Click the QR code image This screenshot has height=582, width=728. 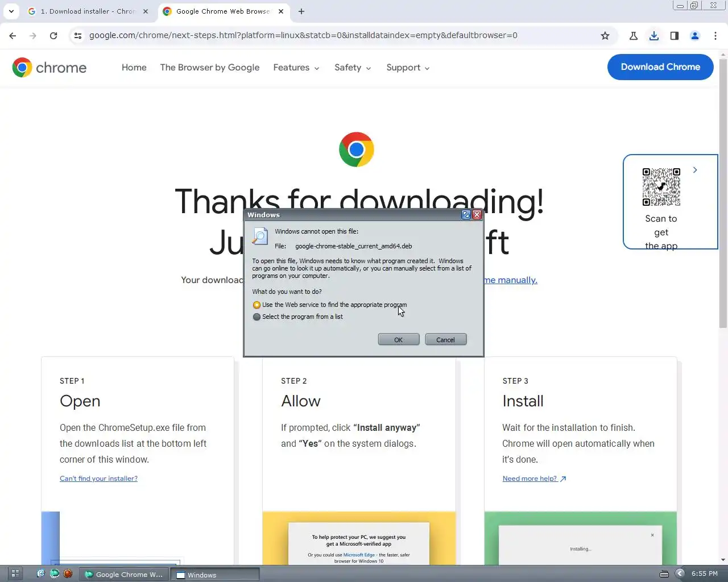click(661, 187)
